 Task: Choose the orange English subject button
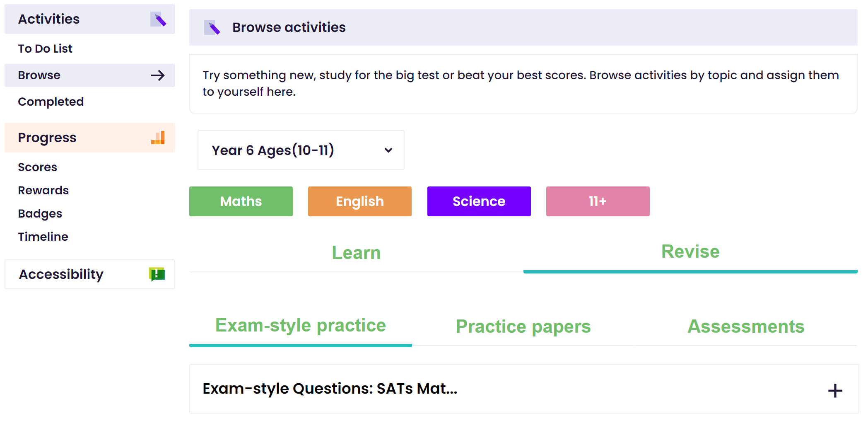coord(360,201)
